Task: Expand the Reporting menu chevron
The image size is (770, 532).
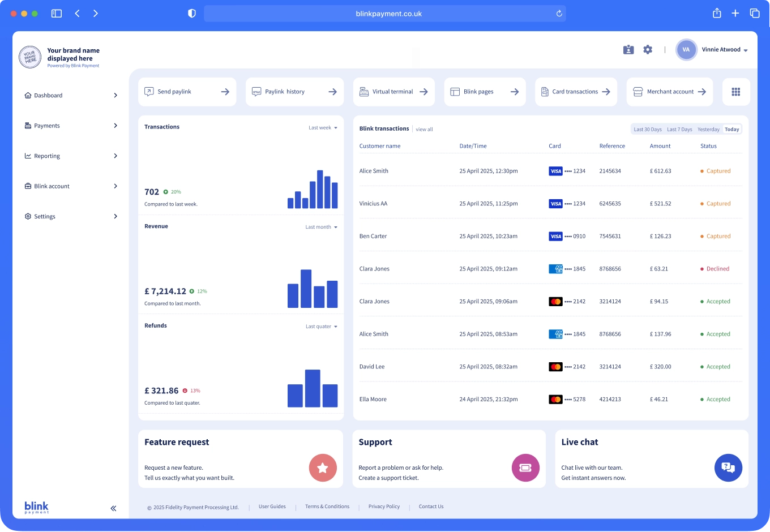Action: (115, 156)
